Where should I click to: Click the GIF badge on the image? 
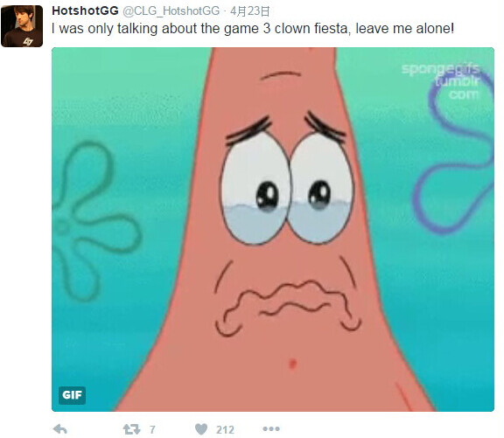(72, 395)
